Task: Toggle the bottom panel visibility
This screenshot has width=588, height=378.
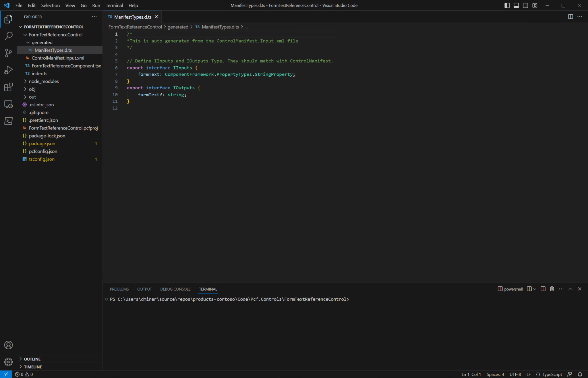Action: [516, 5]
